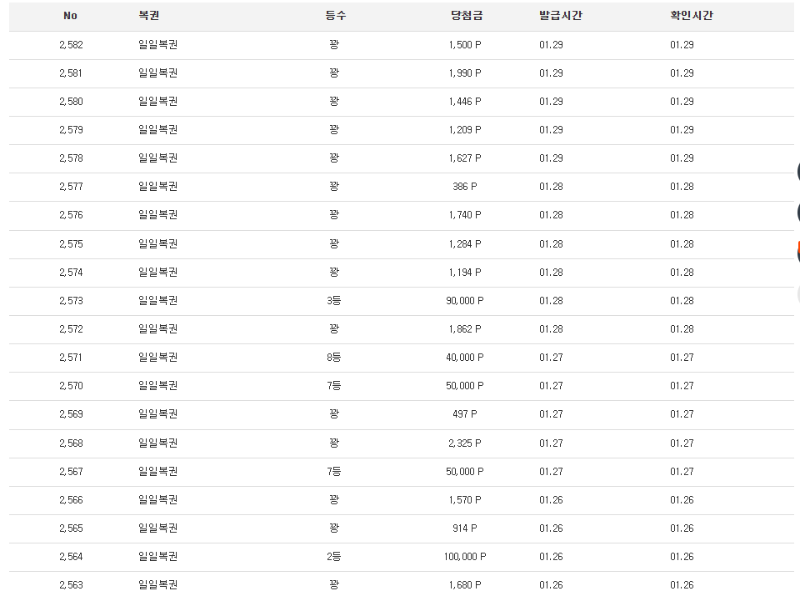Click the prize amount 100,000 P

coord(465,557)
